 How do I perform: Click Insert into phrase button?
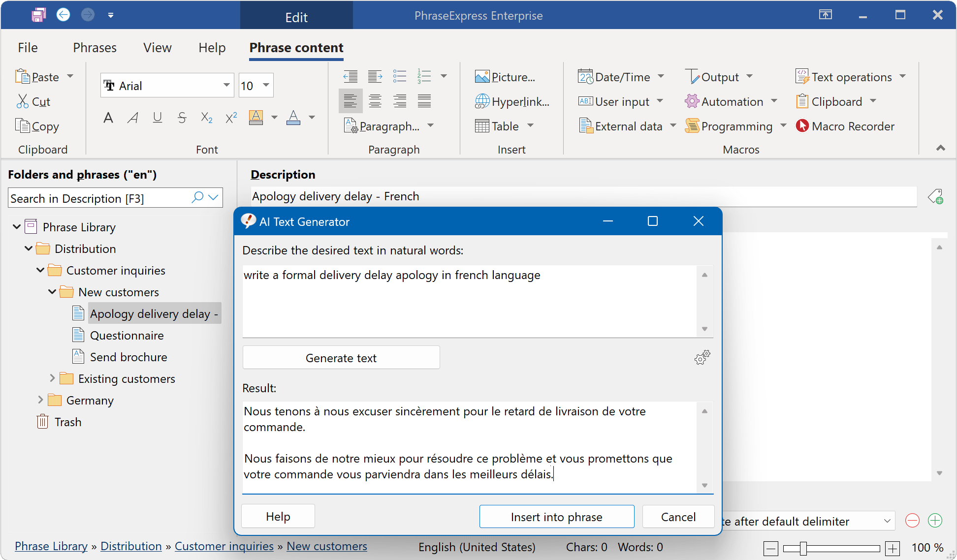coord(556,516)
